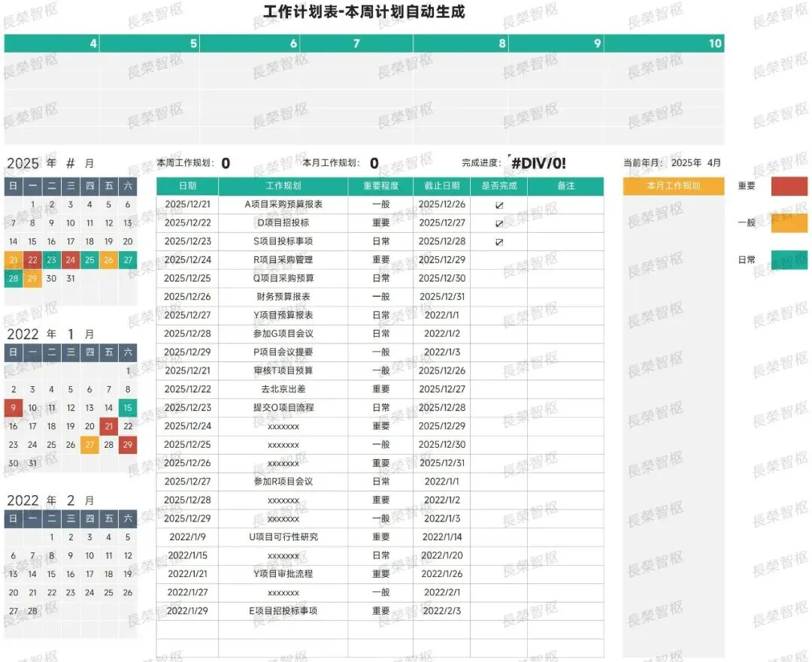Click the 本周工作规划 count value
The image size is (812, 662).
click(x=226, y=164)
